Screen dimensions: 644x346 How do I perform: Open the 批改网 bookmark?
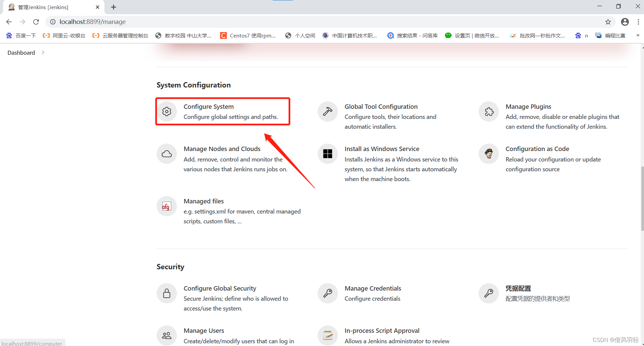537,35
